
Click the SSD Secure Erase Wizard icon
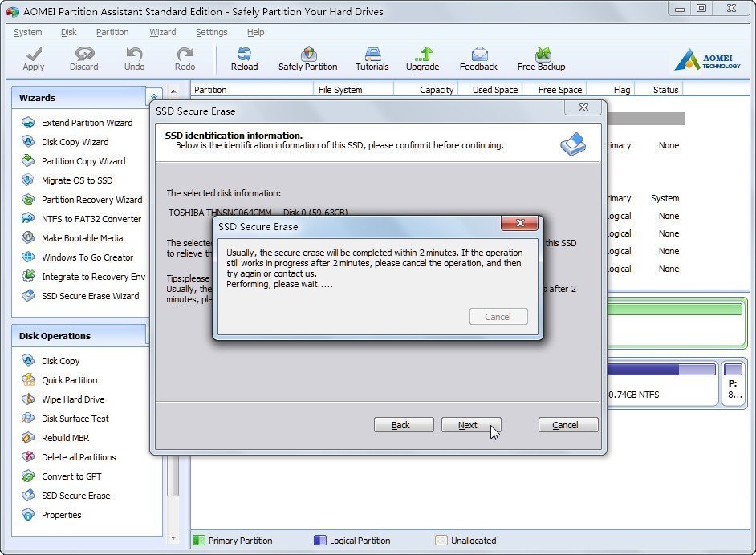[28, 296]
